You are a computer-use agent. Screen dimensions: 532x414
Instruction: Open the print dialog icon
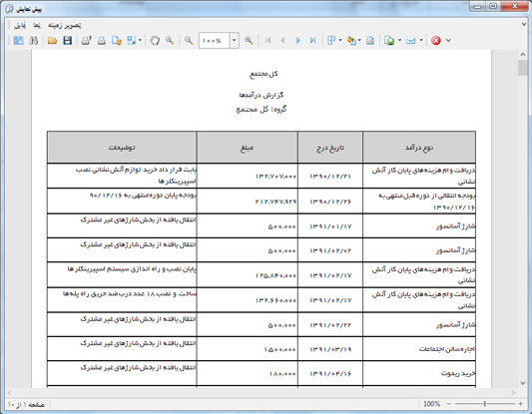click(x=87, y=41)
